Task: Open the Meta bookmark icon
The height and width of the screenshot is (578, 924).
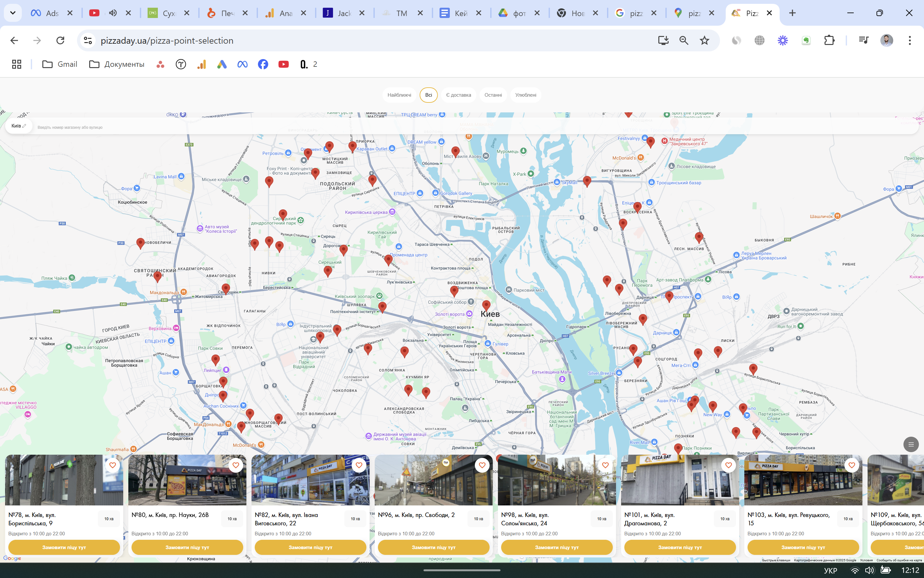Action: tap(243, 64)
